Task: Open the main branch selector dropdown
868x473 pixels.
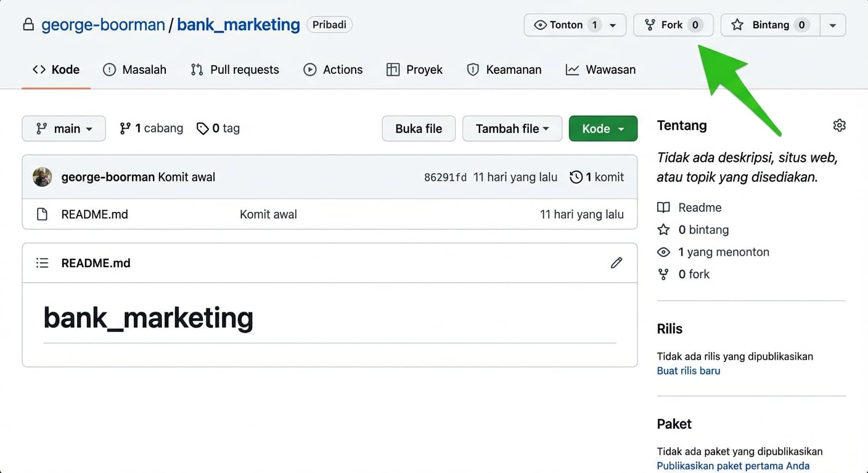Action: pyautogui.click(x=63, y=129)
